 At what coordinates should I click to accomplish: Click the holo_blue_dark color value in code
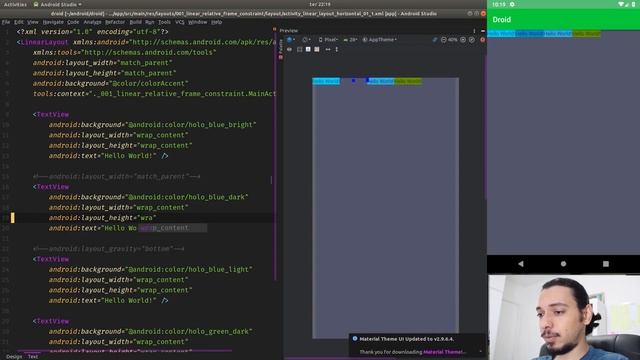(187, 197)
